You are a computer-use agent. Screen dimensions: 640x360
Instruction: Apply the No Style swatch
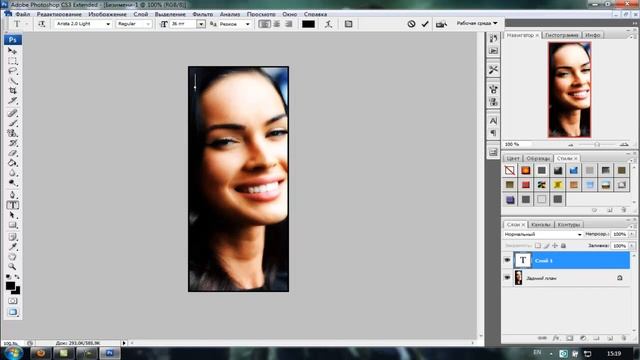click(x=509, y=170)
